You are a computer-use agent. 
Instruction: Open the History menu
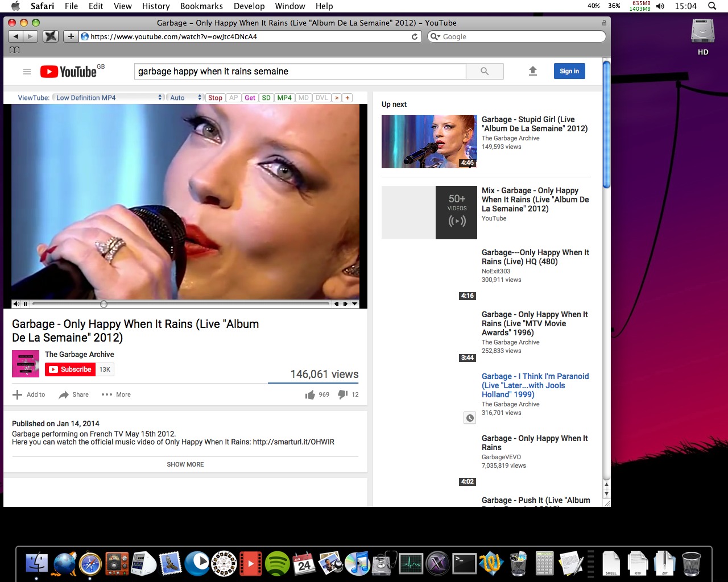(x=156, y=6)
